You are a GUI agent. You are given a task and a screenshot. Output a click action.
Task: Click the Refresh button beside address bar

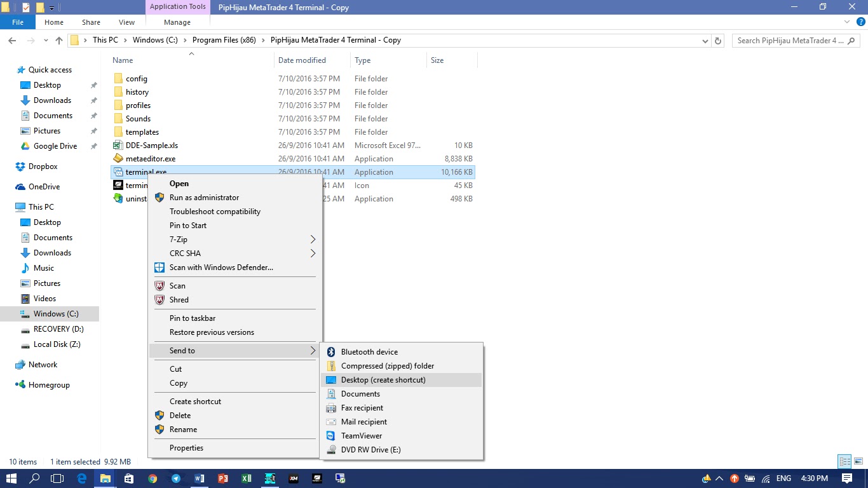[x=719, y=40]
